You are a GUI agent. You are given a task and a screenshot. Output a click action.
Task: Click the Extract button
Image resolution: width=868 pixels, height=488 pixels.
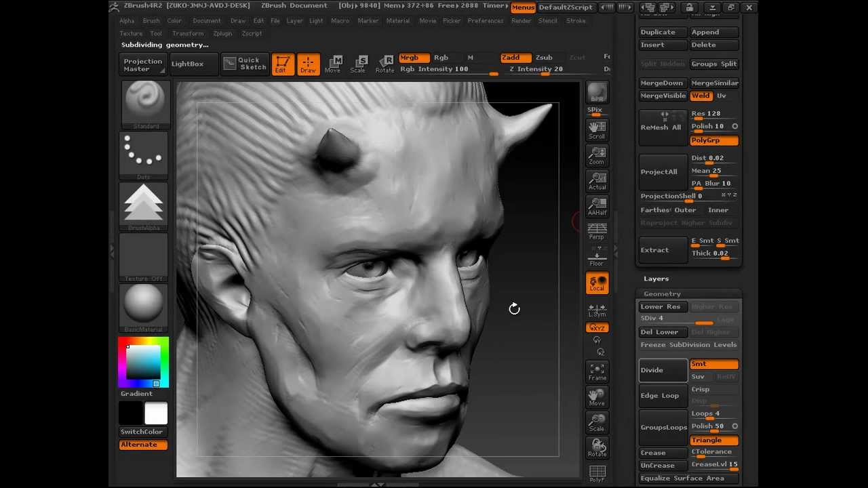click(663, 250)
